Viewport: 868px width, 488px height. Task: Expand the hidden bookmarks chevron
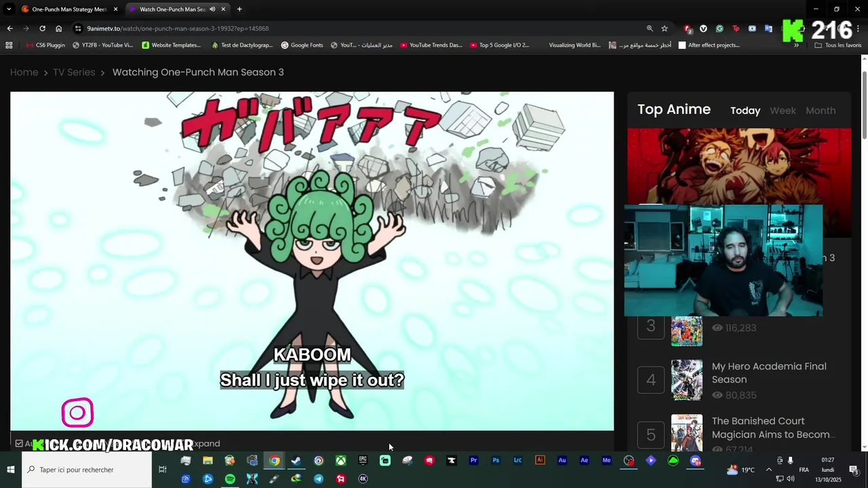(796, 45)
